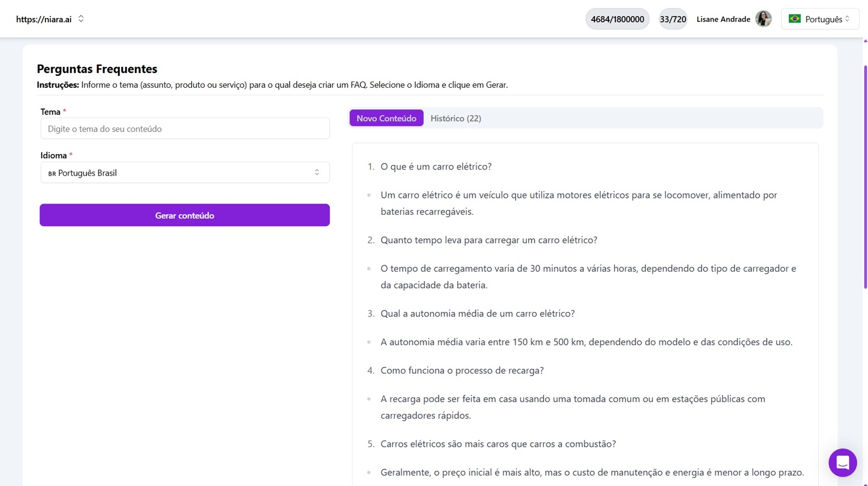The image size is (868, 486).
Task: Click the Gerar conteúdo button
Action: tap(185, 215)
